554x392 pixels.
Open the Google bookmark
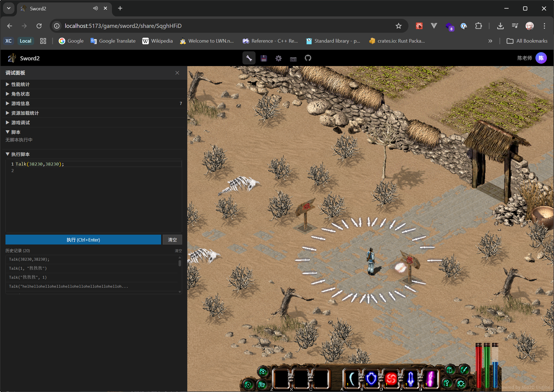pyautogui.click(x=71, y=41)
